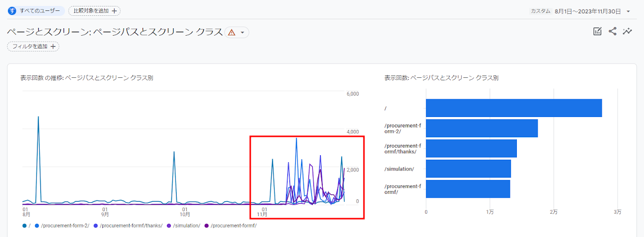Click the top bar for / page path

[x=513, y=108]
